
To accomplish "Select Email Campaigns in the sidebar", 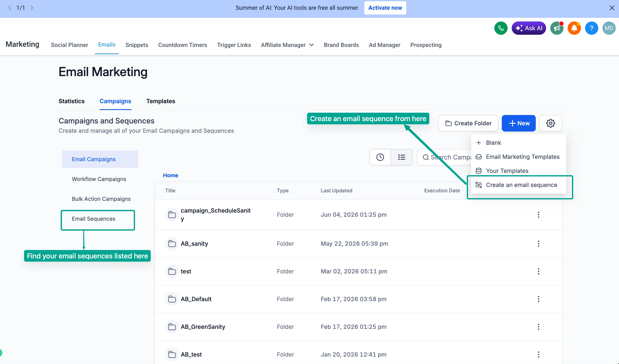I will coord(100,159).
